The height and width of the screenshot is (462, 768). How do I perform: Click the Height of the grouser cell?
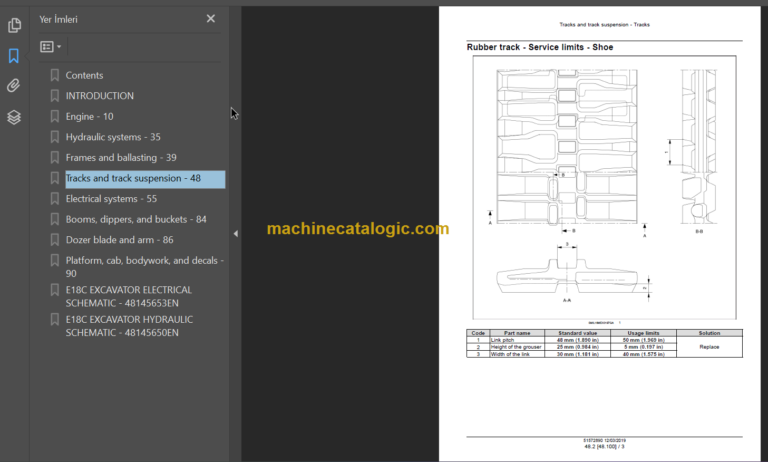517,347
